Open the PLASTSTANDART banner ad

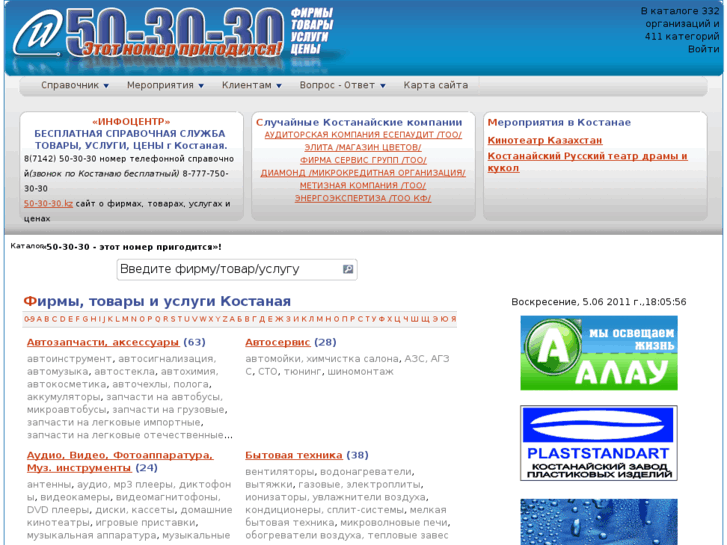599,443
